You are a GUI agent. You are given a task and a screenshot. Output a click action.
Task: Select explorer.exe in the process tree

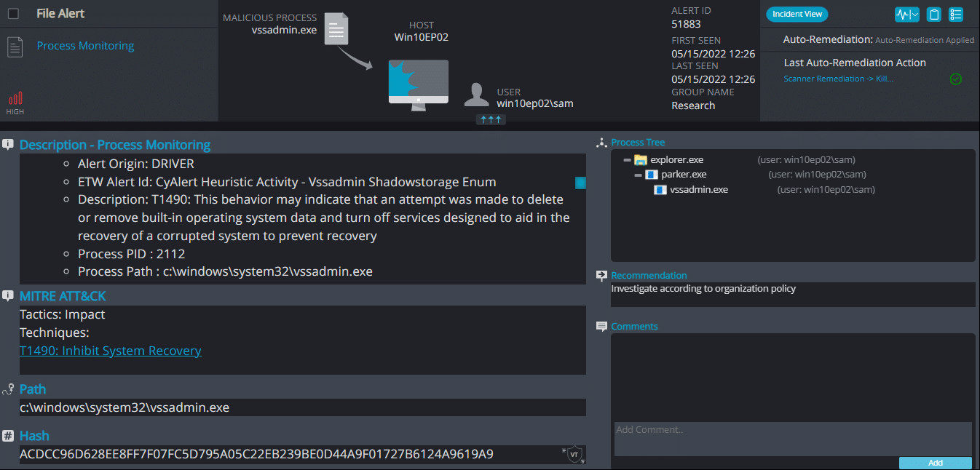(677, 160)
